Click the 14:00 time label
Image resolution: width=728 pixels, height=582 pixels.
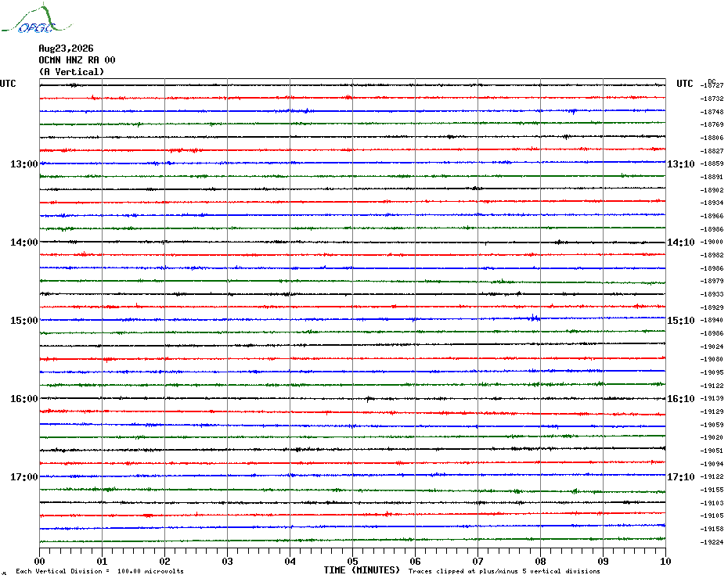point(24,242)
